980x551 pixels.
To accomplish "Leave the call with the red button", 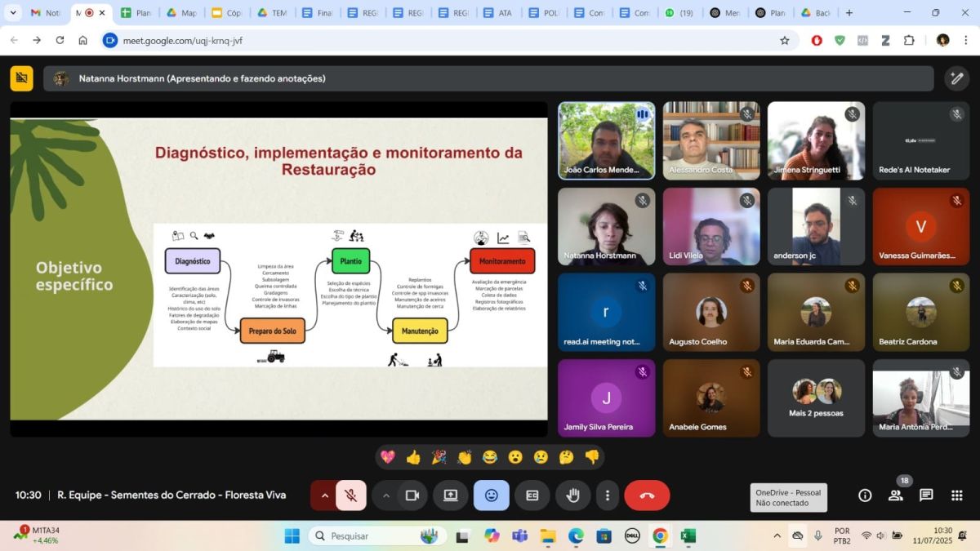I will pyautogui.click(x=647, y=495).
